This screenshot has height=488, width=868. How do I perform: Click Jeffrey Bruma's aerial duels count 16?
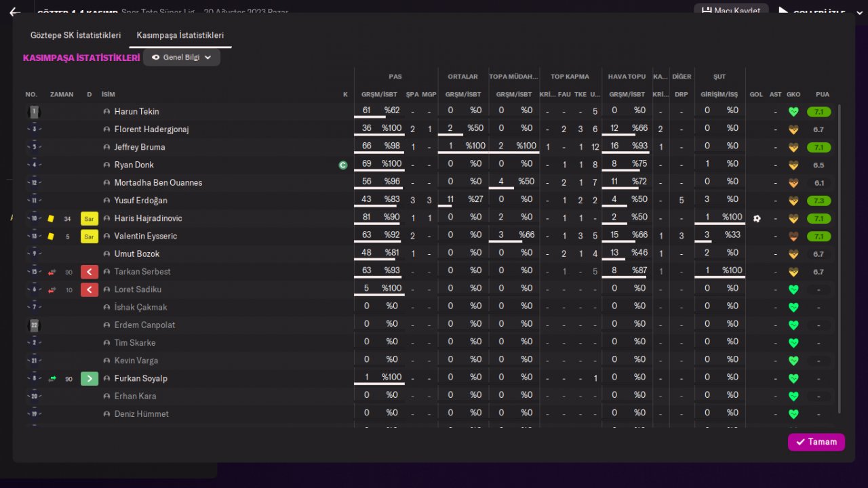point(614,146)
